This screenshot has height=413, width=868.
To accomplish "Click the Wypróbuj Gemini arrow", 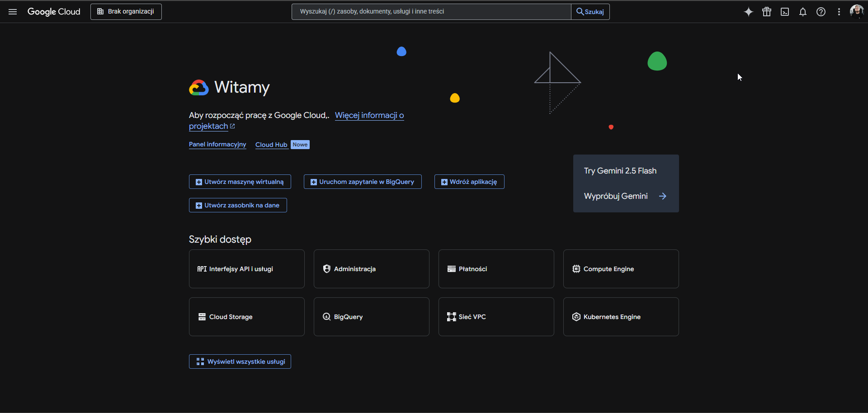I will click(662, 196).
